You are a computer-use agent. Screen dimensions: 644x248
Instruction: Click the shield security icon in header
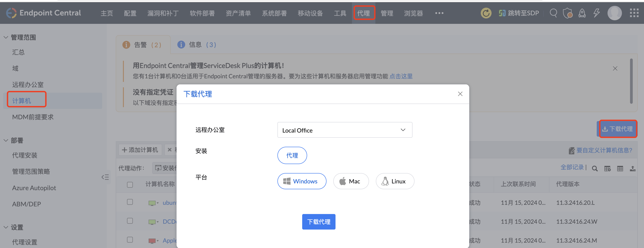pos(567,13)
